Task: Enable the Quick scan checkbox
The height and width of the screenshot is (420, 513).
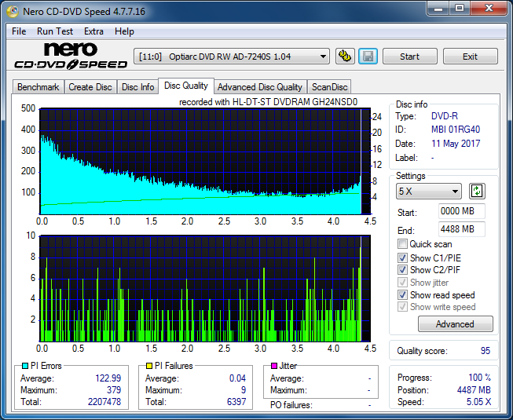Action: pos(402,244)
